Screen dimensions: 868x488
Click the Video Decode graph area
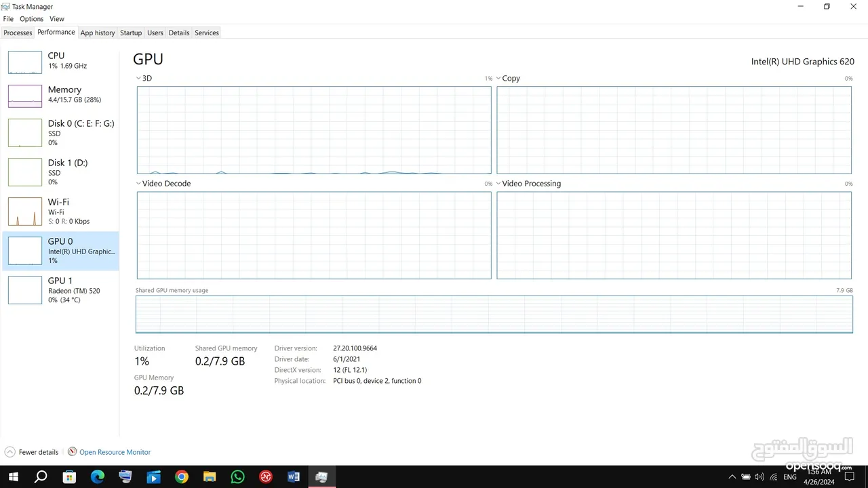314,235
